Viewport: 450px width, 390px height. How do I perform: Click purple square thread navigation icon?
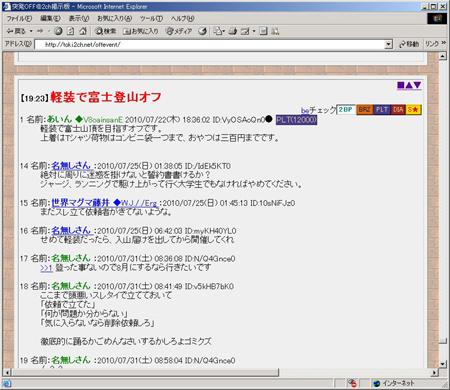[401, 85]
